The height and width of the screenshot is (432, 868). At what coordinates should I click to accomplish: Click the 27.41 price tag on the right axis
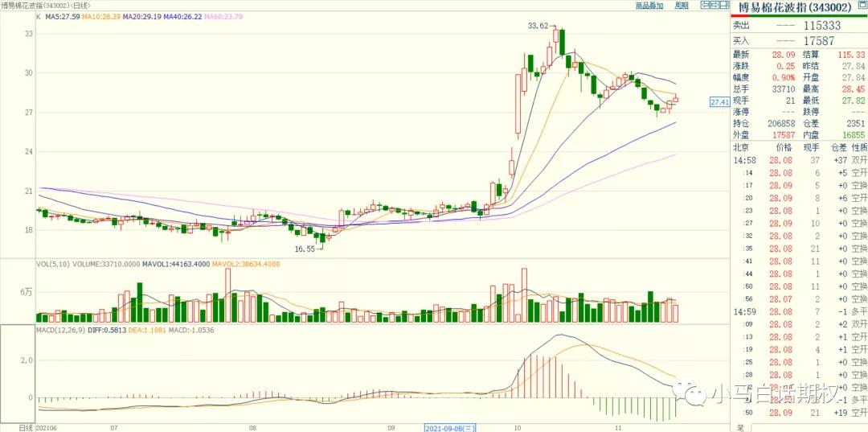coord(719,102)
